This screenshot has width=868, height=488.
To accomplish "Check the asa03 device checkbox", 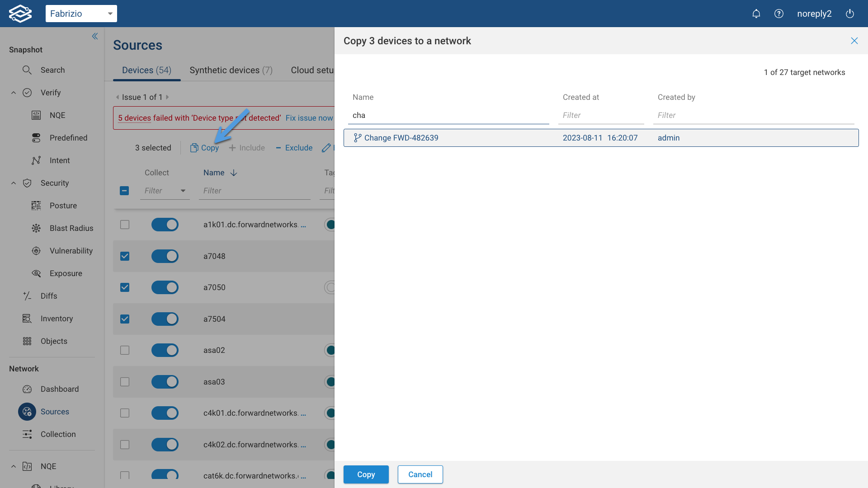I will 125,382.
